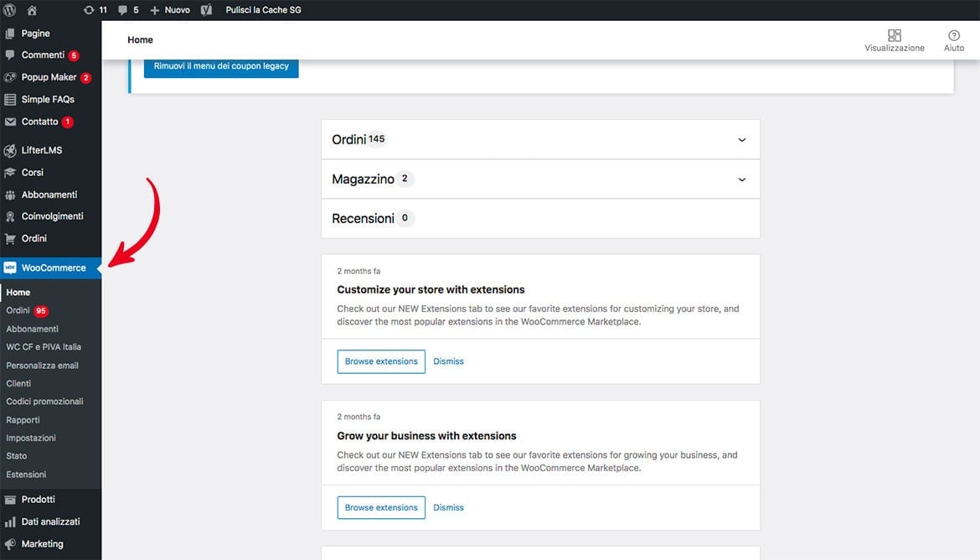The width and height of the screenshot is (980, 560).
Task: Open Abbonamenti in WooCommerce submenu
Action: (33, 329)
